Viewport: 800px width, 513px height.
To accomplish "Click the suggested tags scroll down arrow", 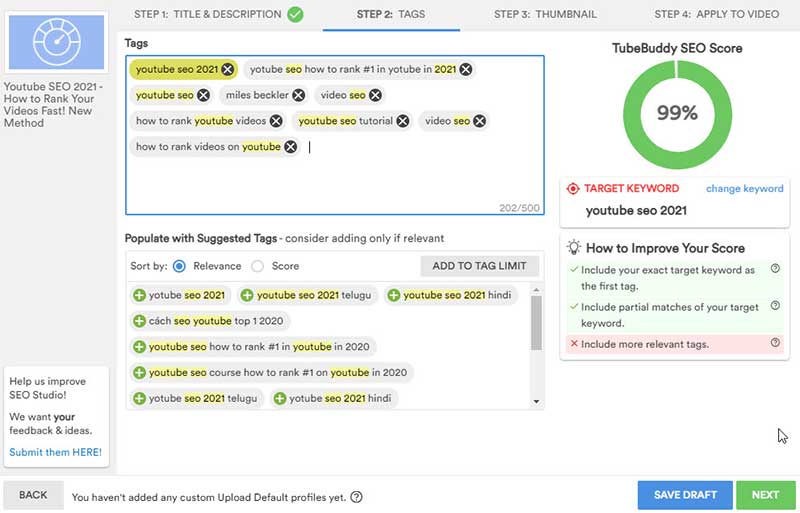I will coord(536,402).
